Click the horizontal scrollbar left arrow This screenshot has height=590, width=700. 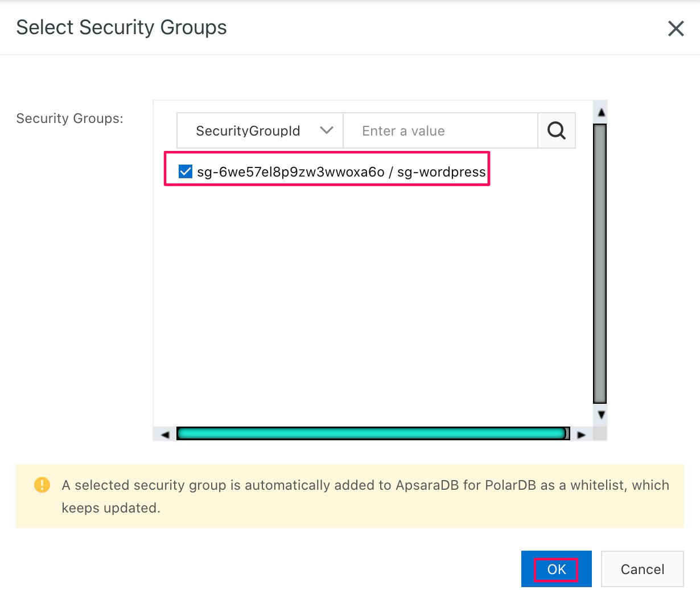tap(165, 434)
